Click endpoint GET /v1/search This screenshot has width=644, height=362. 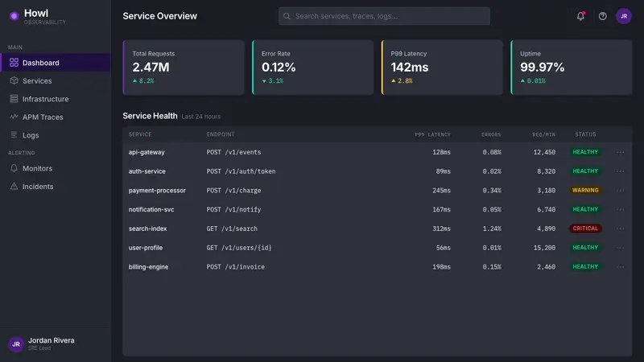[232, 228]
